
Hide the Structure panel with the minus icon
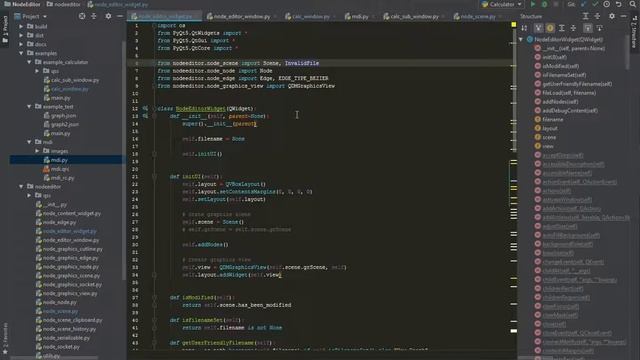[x=623, y=16]
